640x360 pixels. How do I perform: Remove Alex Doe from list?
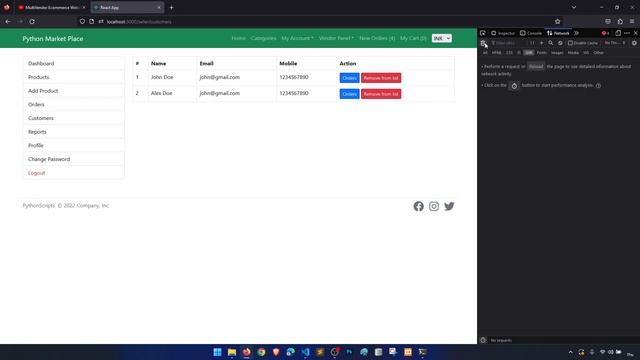coord(381,94)
